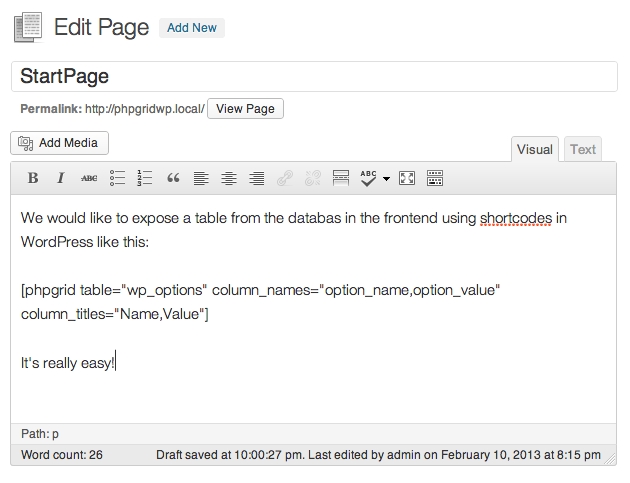The image size is (630, 483).
Task: Align text to the right
Action: pos(257,179)
